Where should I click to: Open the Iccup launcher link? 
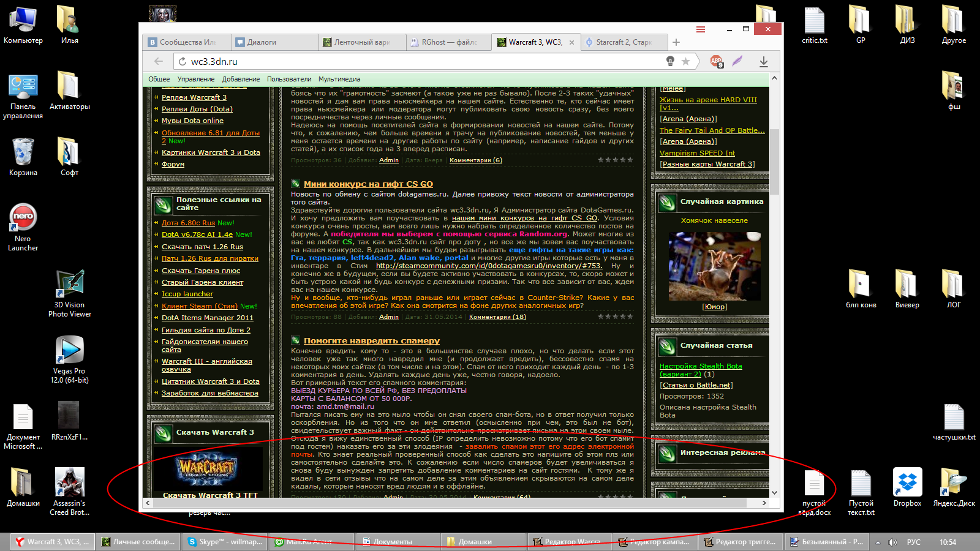pos(187,294)
